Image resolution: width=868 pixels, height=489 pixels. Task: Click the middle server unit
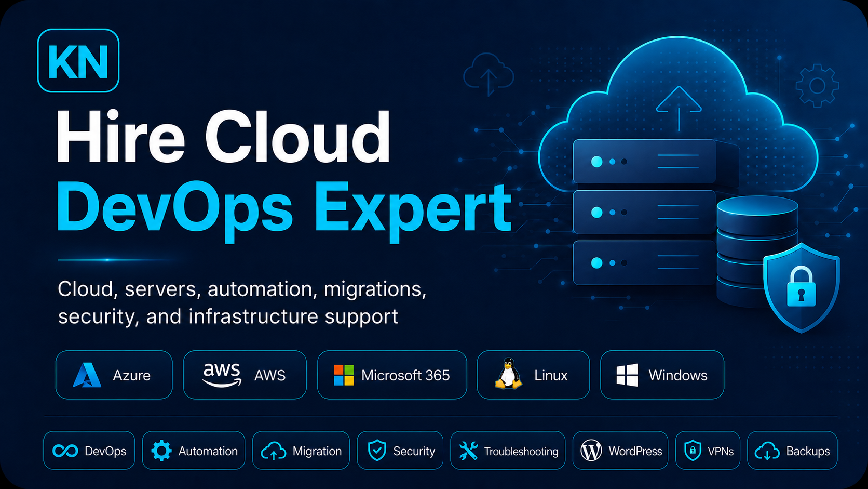(x=645, y=212)
